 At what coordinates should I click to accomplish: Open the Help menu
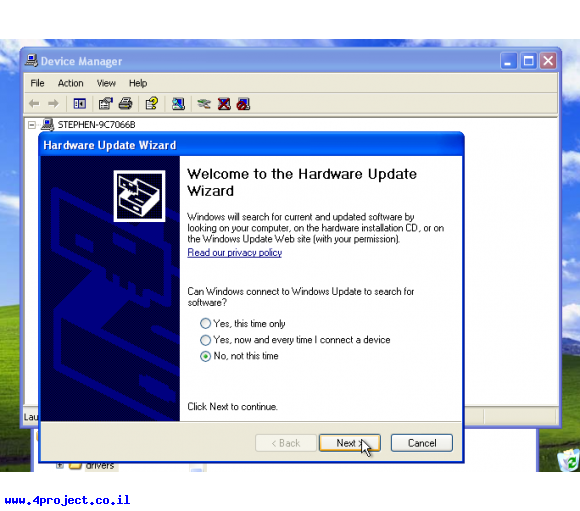click(138, 83)
